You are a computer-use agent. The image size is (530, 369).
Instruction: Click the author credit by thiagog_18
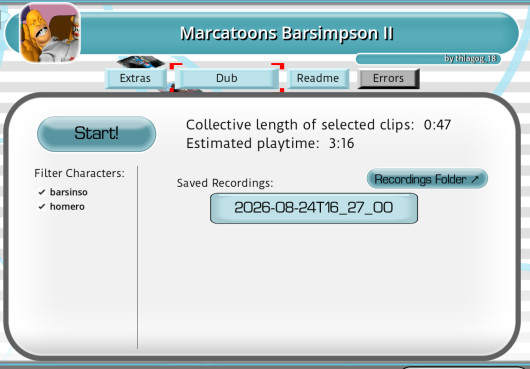[x=470, y=58]
